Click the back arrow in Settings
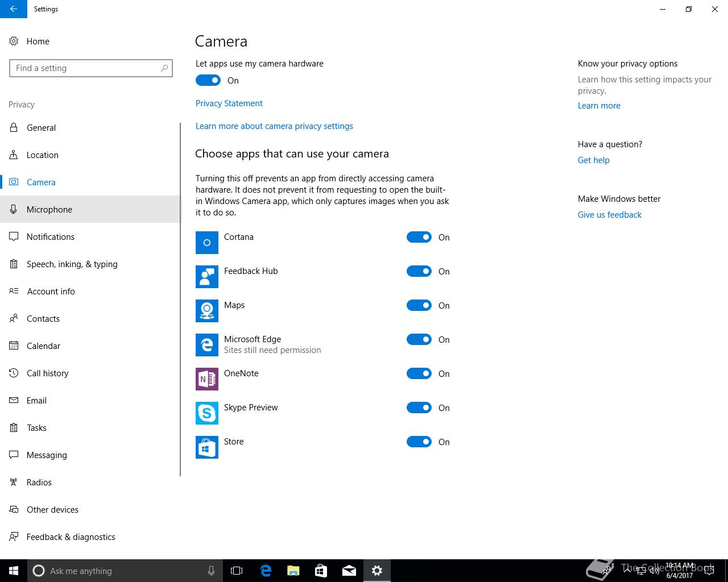The image size is (728, 582). (x=13, y=9)
